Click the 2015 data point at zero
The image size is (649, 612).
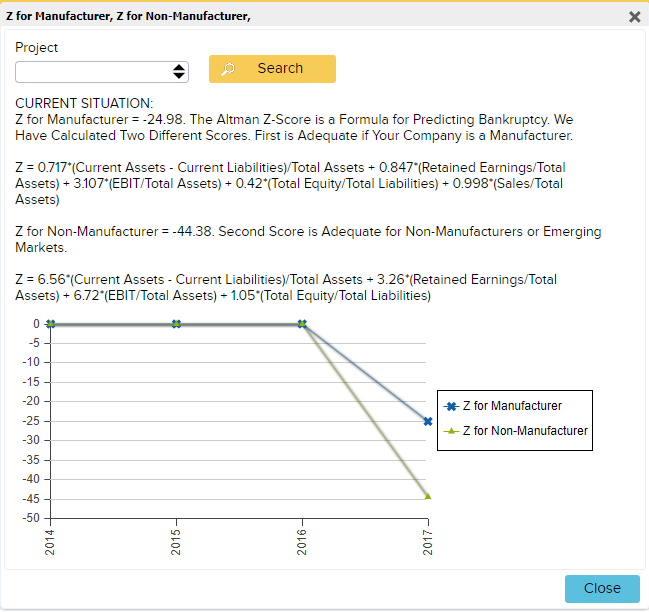pyautogui.click(x=176, y=324)
